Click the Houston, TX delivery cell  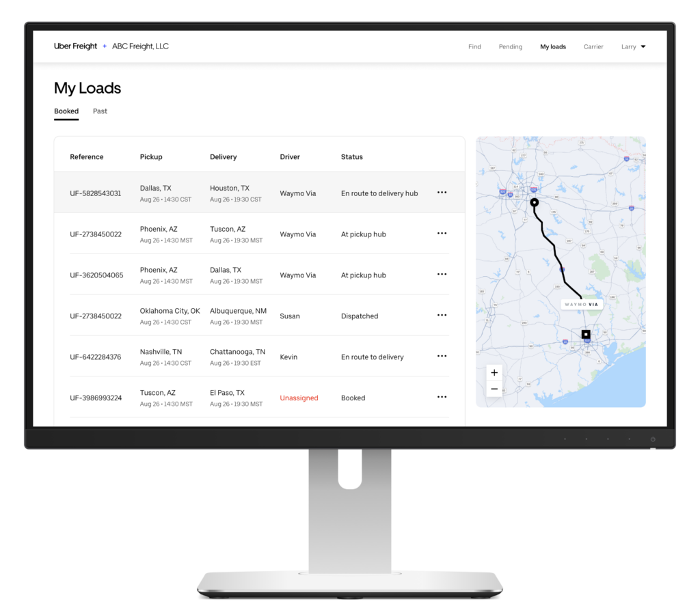coord(235,193)
